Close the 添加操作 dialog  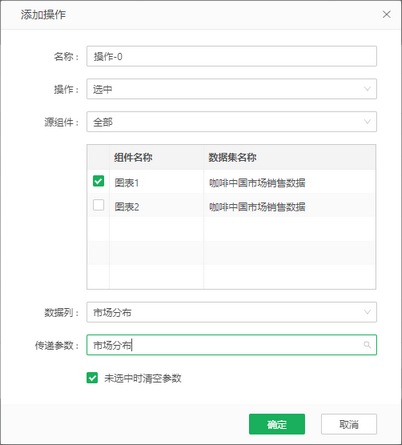[386, 14]
